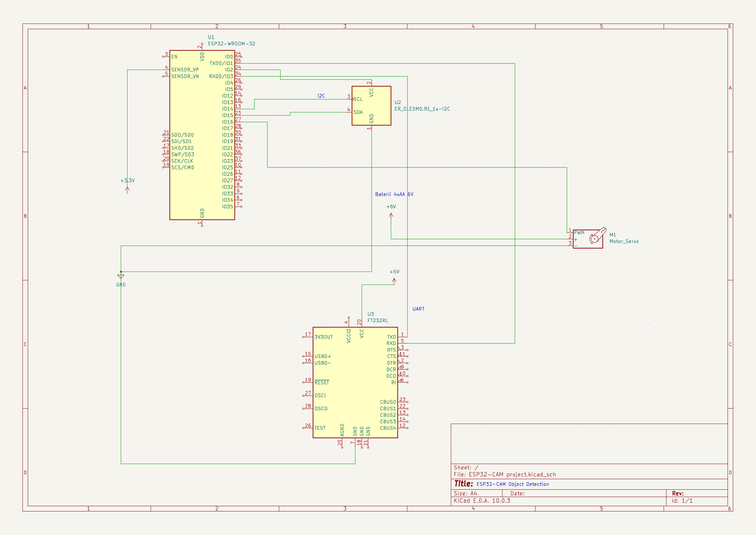
Task: Select the +3.3V power arrow symbol
Action: [127, 190]
